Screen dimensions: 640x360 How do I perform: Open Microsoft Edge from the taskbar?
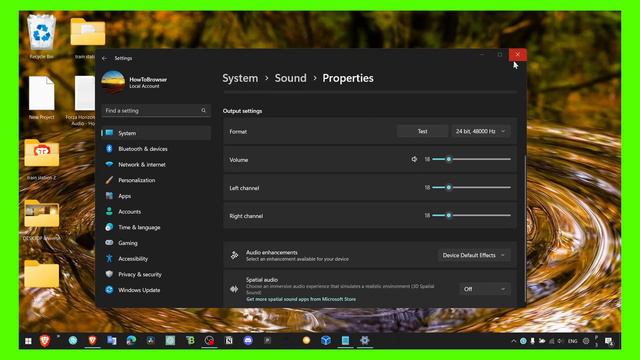131,340
